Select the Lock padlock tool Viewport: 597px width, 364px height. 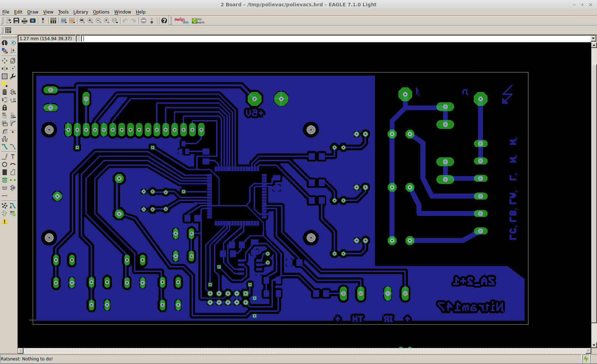[x=5, y=108]
